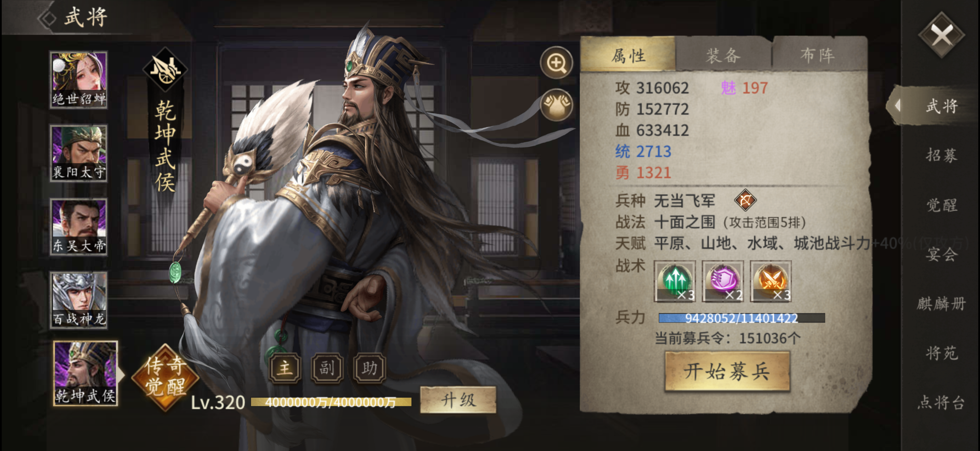980x451 pixels.
Task: Expand the selected 乾坤武侯 portrait arrow
Action: coord(121,374)
